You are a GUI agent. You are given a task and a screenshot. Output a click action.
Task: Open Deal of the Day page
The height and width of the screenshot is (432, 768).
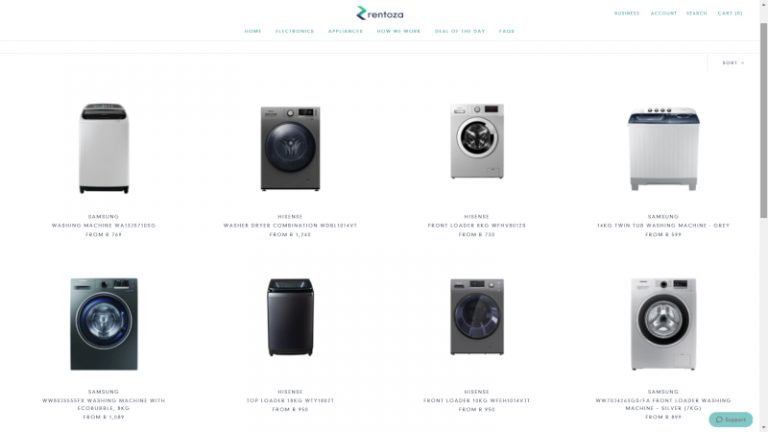click(459, 31)
